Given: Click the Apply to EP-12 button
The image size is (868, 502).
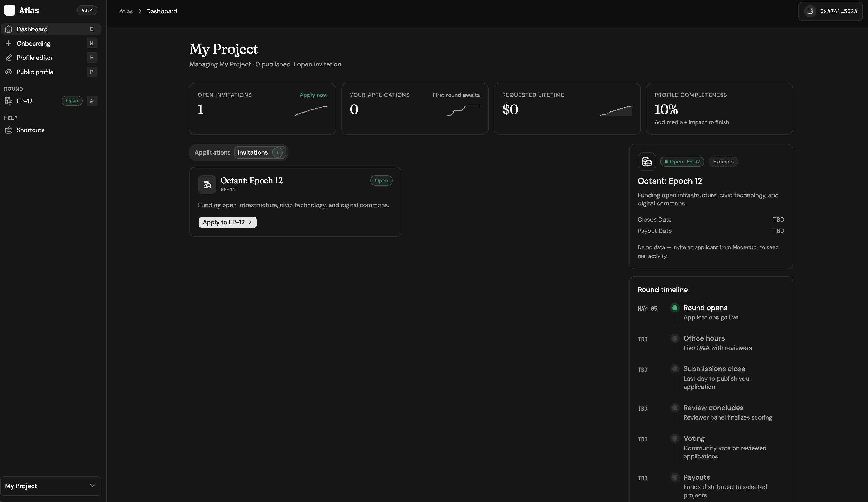Looking at the screenshot, I should click(x=228, y=222).
